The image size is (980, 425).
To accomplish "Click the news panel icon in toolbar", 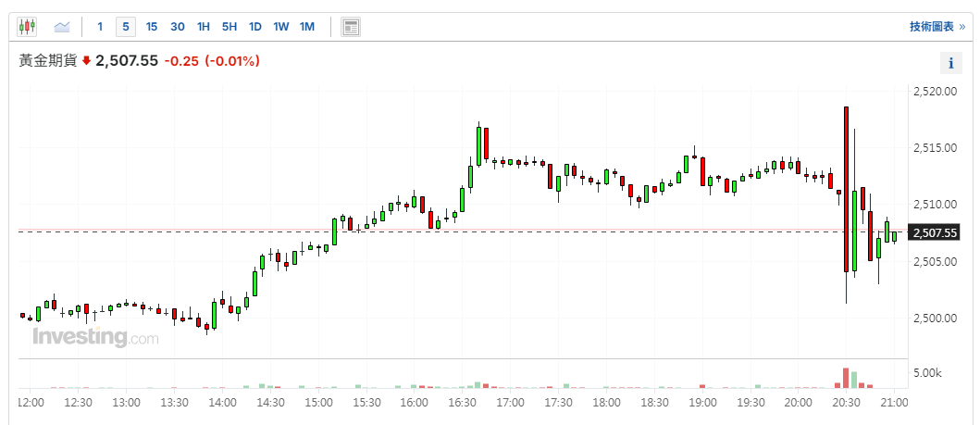I will (351, 27).
